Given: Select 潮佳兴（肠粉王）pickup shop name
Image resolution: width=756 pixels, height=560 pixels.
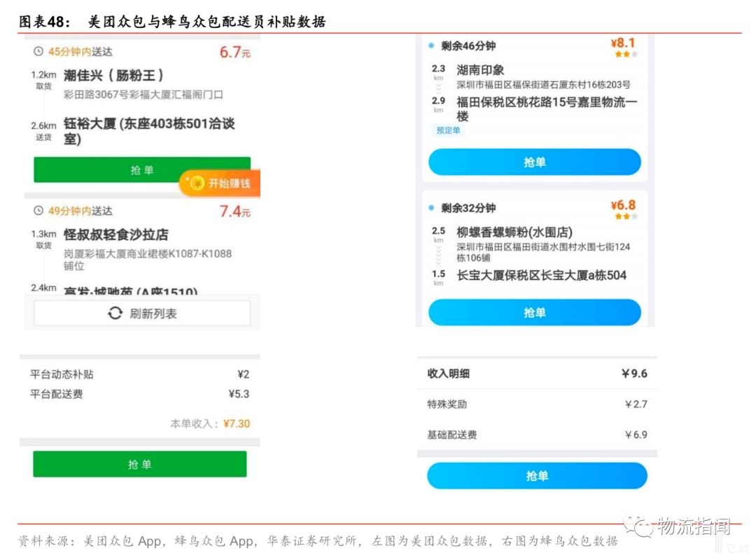Looking at the screenshot, I should pyautogui.click(x=113, y=76).
